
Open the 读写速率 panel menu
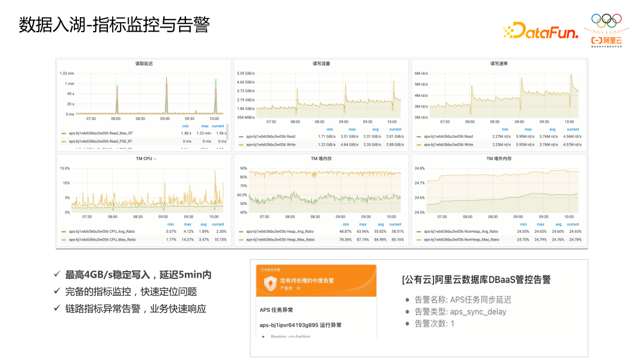(x=500, y=63)
